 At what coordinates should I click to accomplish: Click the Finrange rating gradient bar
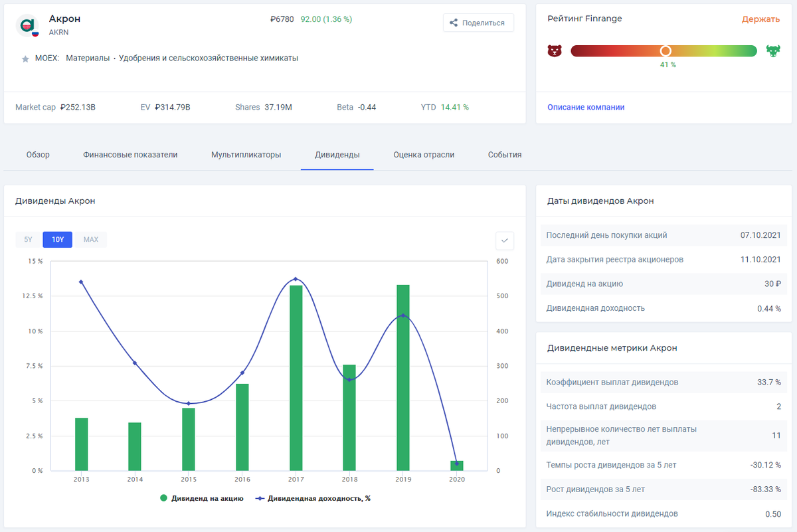click(664, 51)
